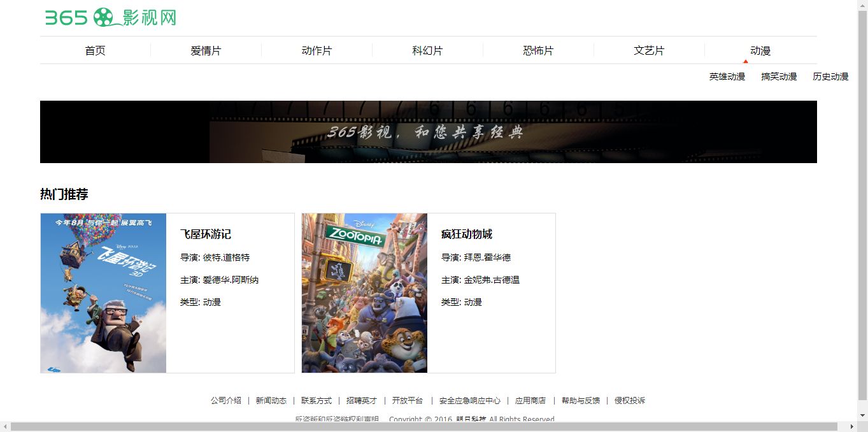Open the 历史动漫 submenu link
Screen dimensions: 868x432
830,76
